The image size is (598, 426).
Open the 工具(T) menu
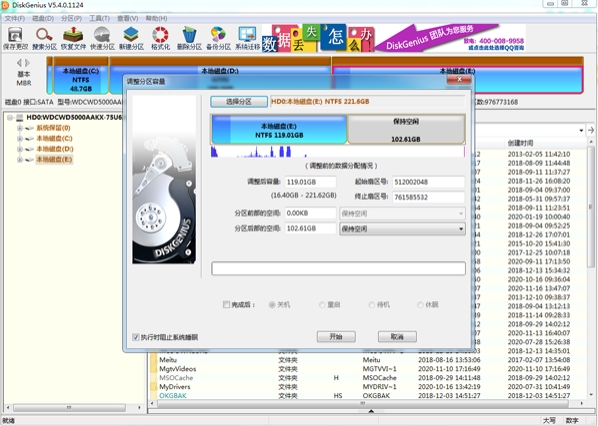[x=99, y=18]
